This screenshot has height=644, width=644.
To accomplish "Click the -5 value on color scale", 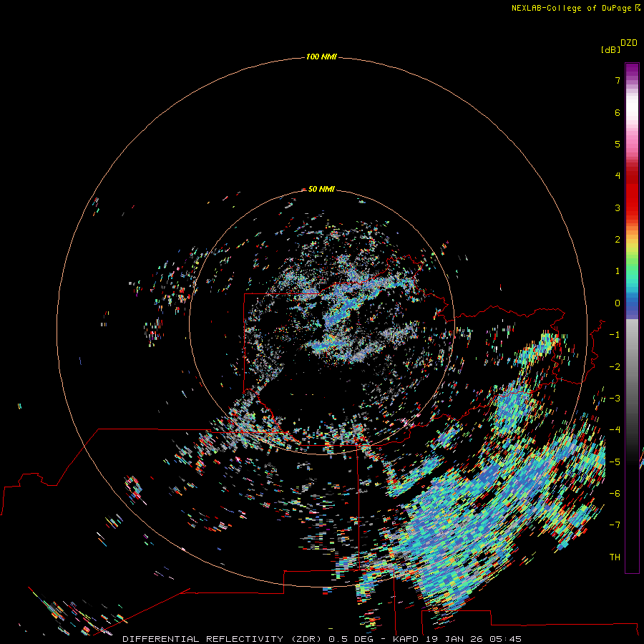I will [x=615, y=462].
